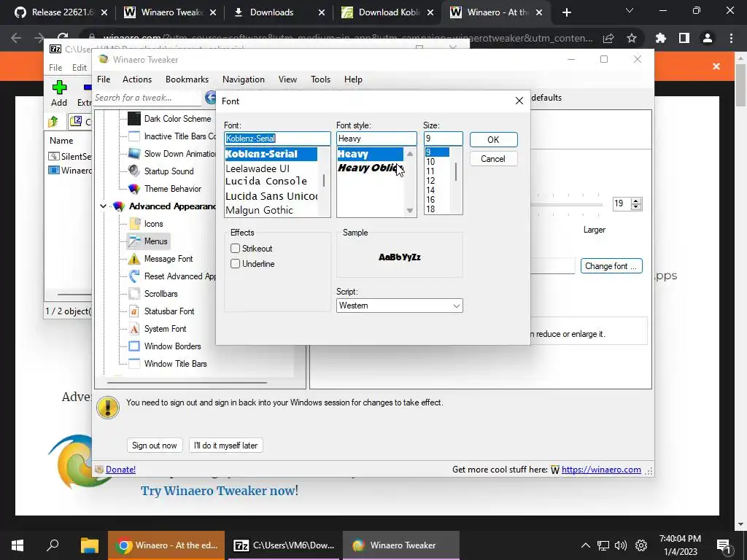
Task: Open the Help menu in Winaero Tweaker
Action: point(353,79)
